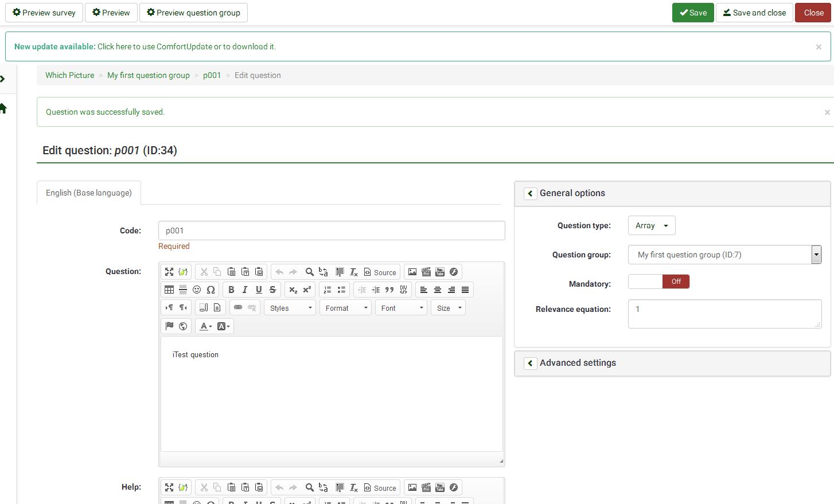The width and height of the screenshot is (834, 504).
Task: Open the Question type dropdown
Action: [651, 225]
